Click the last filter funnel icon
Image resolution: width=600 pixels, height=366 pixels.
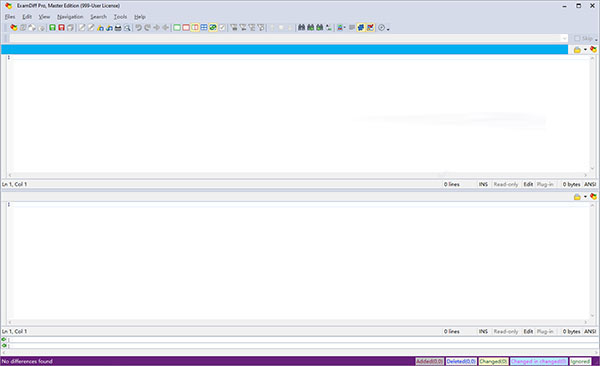[x=261, y=28]
